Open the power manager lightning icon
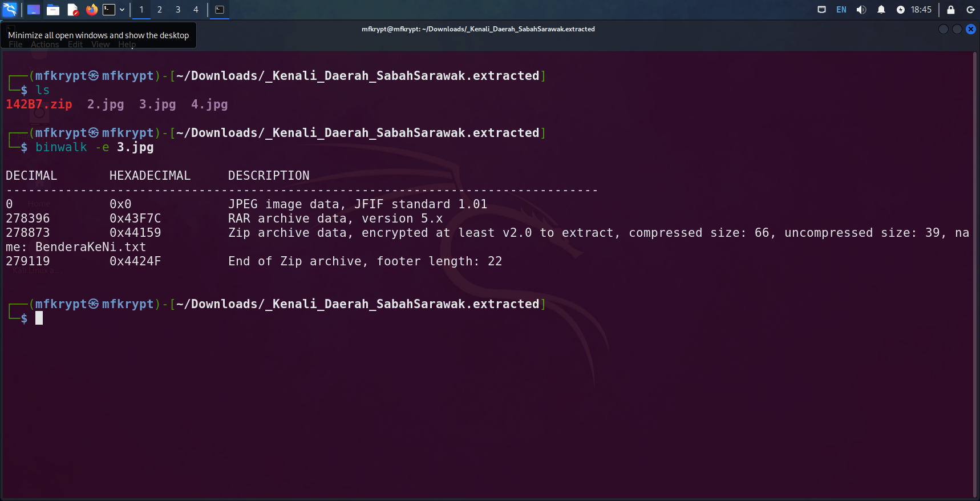Viewport: 980px width, 501px height. [x=900, y=10]
